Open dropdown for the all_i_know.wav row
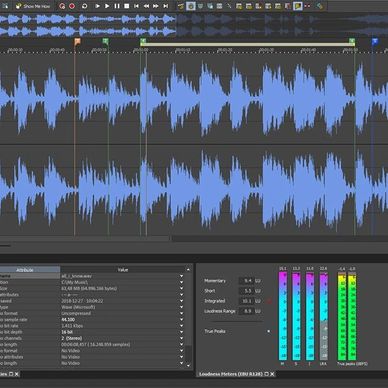Image resolution: width=388 pixels, height=388 pixels. coord(181,276)
